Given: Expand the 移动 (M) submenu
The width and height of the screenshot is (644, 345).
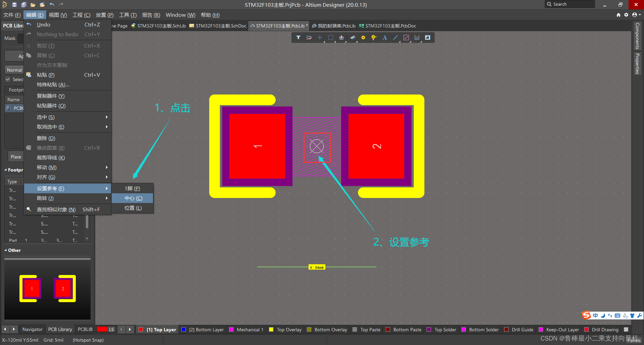Looking at the screenshot, I should tap(68, 167).
